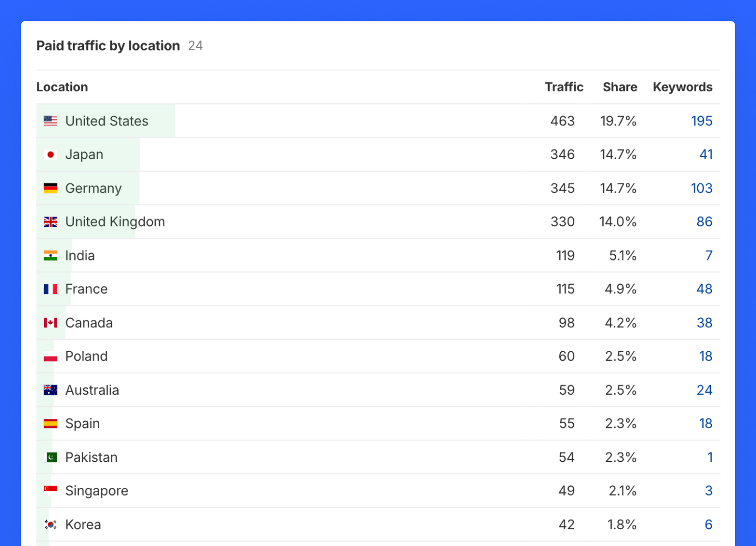Sort by the Share column header
756x546 pixels.
coord(620,87)
